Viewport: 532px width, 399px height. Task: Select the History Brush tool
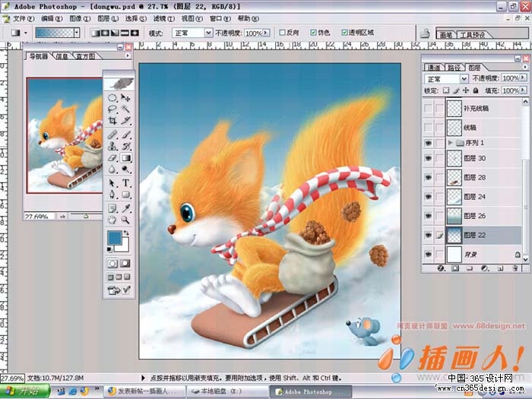click(x=125, y=146)
